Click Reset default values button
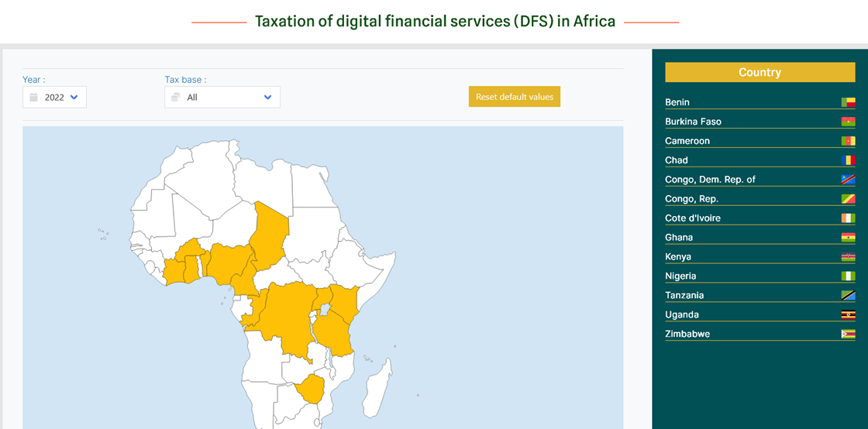Viewport: 868px width, 429px height. click(x=515, y=97)
